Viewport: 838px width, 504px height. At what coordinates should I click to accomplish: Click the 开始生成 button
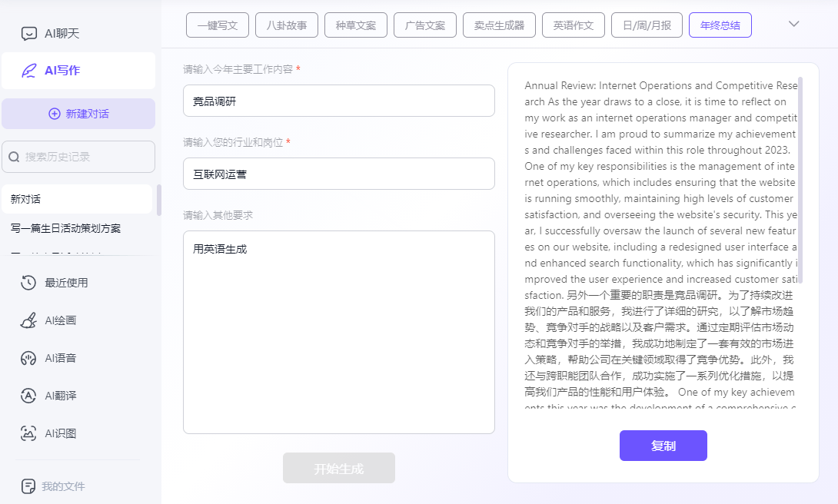(x=339, y=468)
